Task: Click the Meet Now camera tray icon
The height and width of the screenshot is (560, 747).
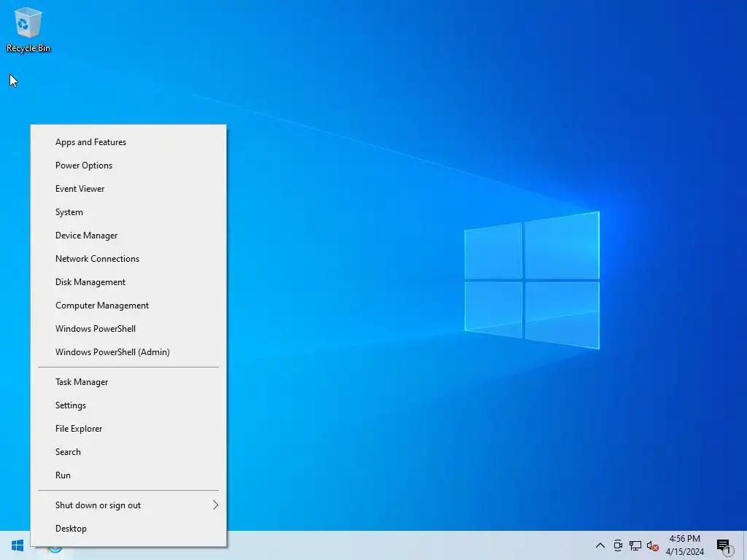Action: (618, 545)
